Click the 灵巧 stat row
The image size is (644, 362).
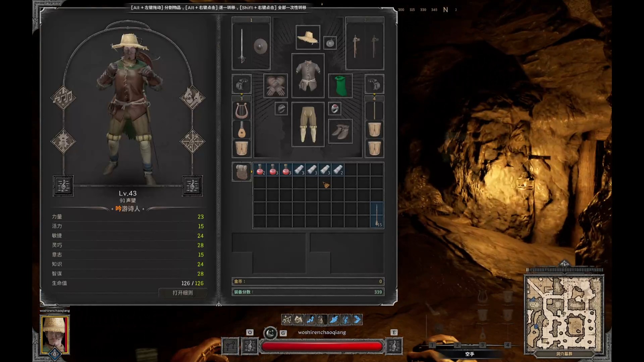pos(128,245)
